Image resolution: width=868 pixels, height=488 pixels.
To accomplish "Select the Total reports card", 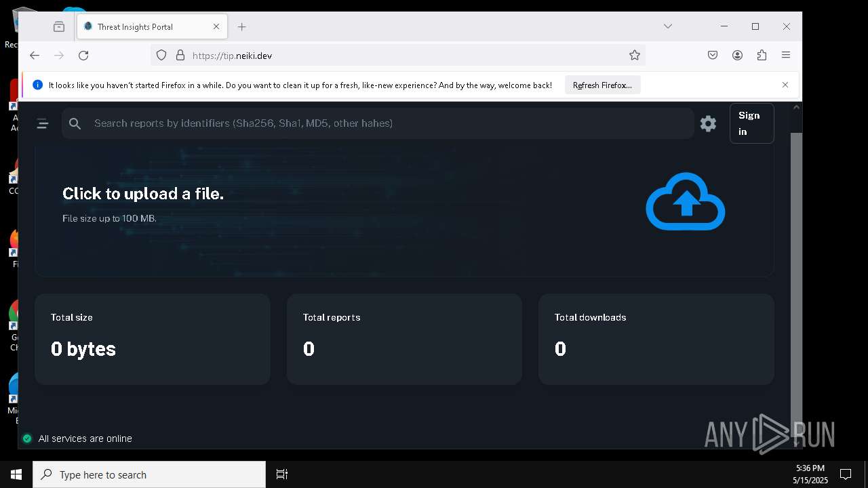I will click(x=404, y=340).
